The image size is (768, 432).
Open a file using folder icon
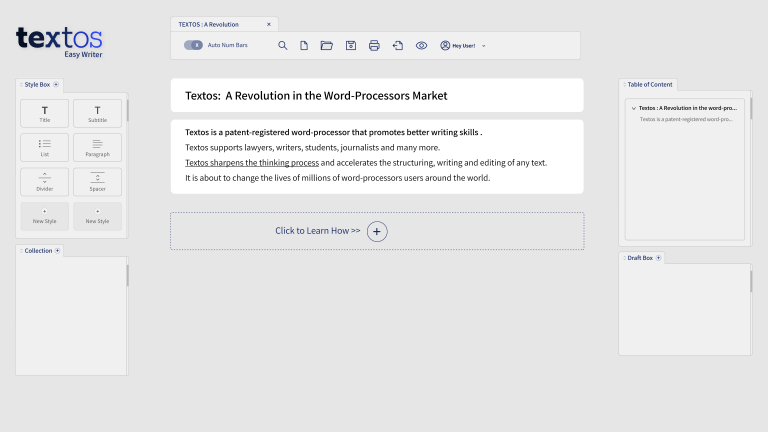pos(326,46)
